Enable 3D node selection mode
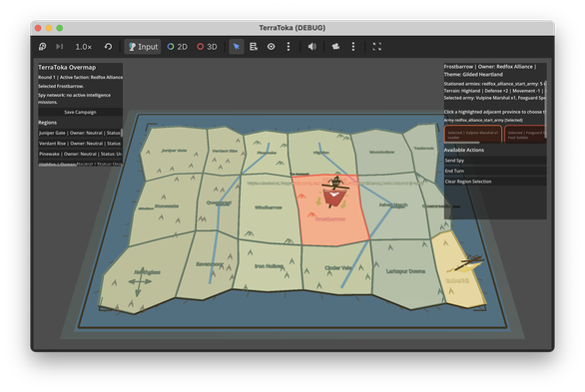The height and width of the screenshot is (392, 585). [207, 47]
